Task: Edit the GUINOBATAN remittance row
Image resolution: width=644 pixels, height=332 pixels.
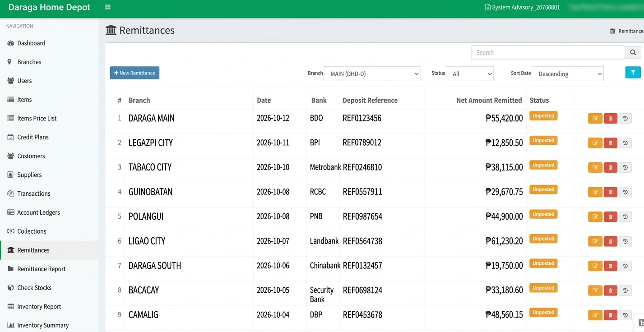Action: pos(595,192)
